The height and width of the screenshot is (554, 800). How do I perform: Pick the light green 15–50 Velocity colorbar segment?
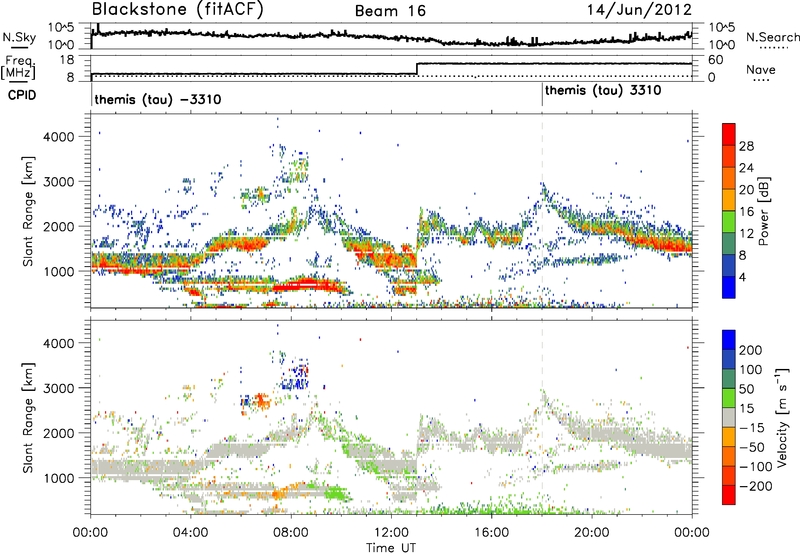coord(729,398)
